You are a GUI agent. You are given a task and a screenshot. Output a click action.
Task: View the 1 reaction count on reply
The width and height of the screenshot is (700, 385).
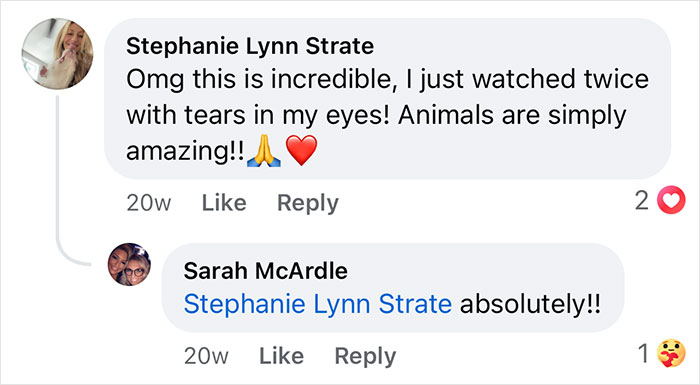(x=643, y=354)
